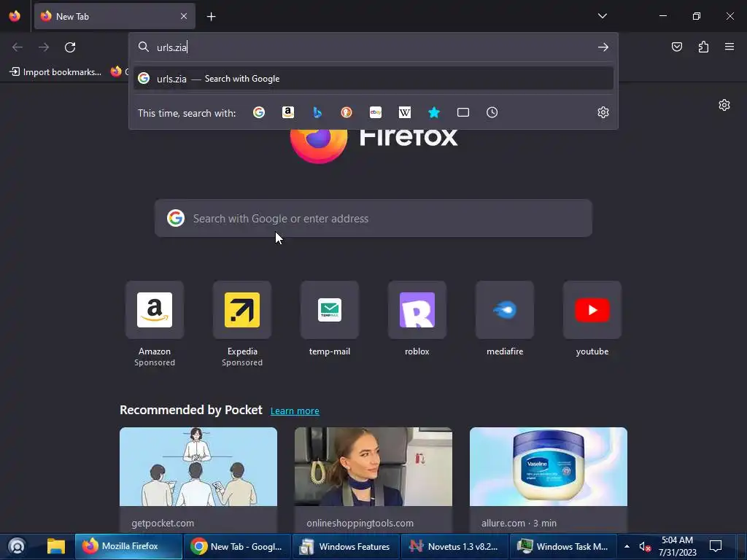Search bookmarks via the star icon
The height and width of the screenshot is (560, 747).
pos(434,112)
